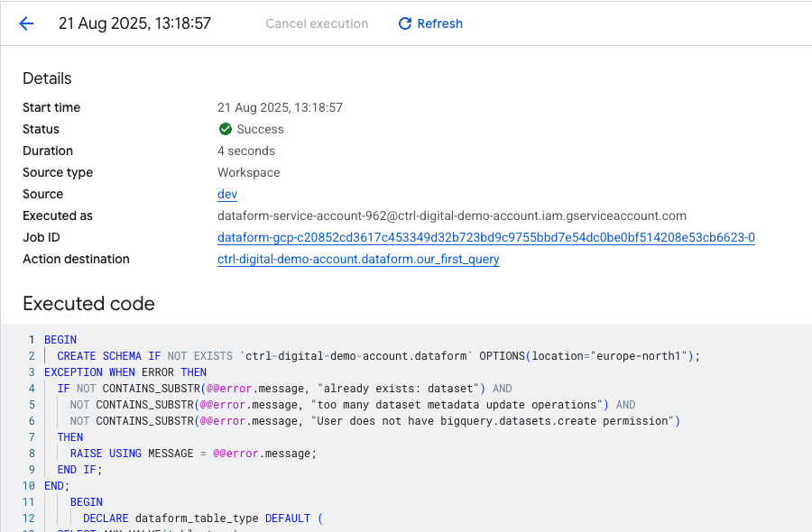
Task: Click the 'Workspace' source type value
Action: coord(249,172)
